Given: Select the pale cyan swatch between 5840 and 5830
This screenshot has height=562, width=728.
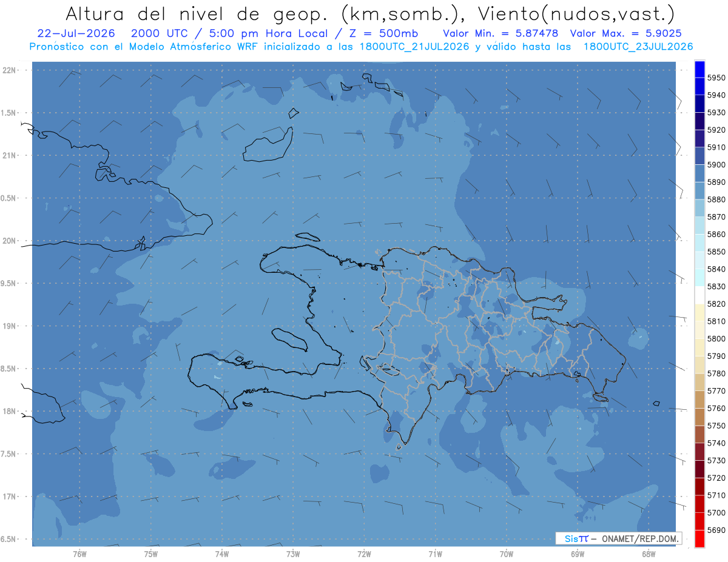Looking at the screenshot, I should [x=699, y=278].
